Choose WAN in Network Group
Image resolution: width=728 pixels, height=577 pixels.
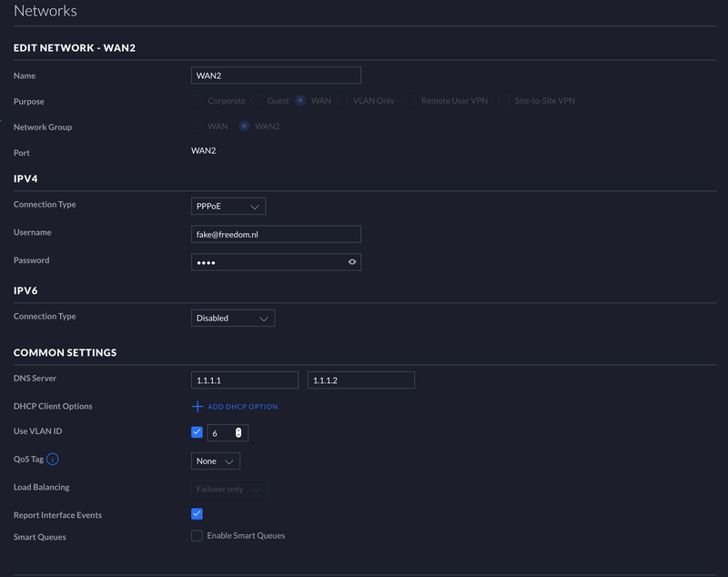click(x=197, y=126)
